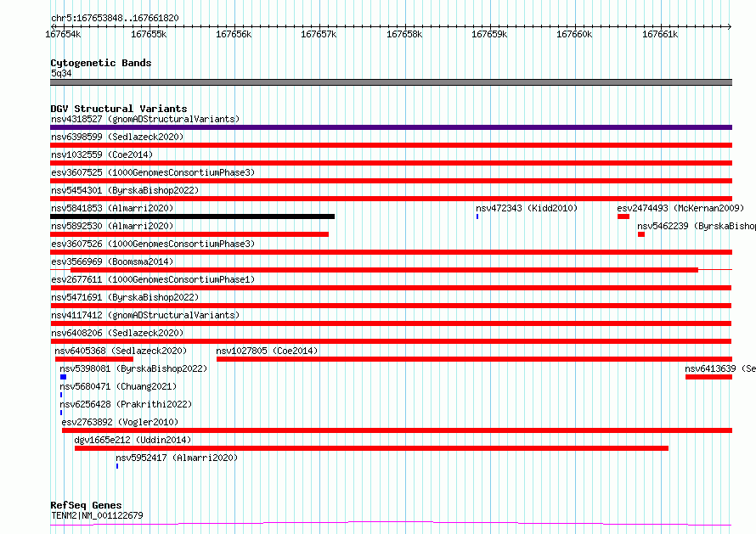This screenshot has height=534, width=756.
Task: Click the red nsv4117412 variant bar
Action: click(391, 323)
